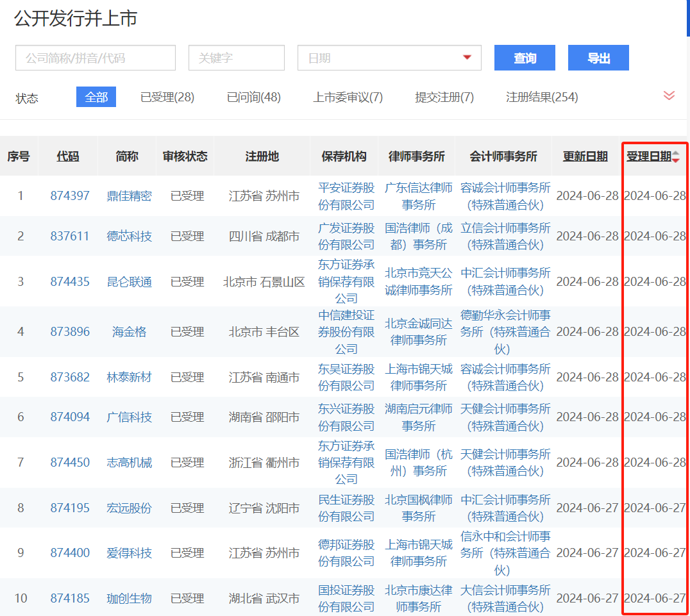Open 平安证券股份有限公司 sponsor link
The height and width of the screenshot is (616, 690).
pyautogui.click(x=346, y=196)
